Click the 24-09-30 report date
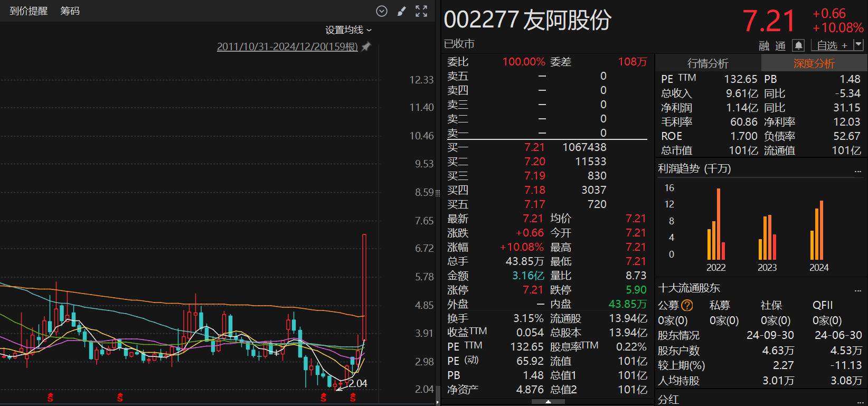The height and width of the screenshot is (406, 868). 770,335
